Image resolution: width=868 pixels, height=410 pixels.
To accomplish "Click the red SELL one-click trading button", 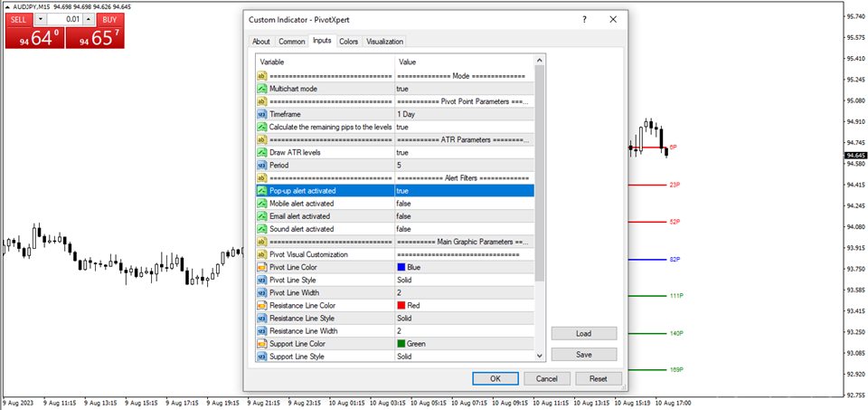I will point(34,32).
